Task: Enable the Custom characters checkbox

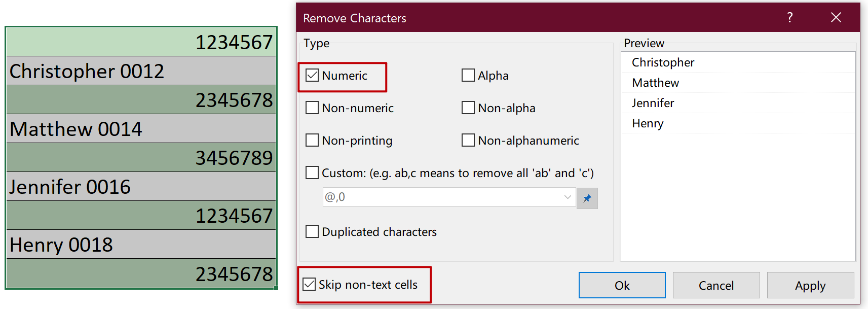Action: (x=312, y=173)
